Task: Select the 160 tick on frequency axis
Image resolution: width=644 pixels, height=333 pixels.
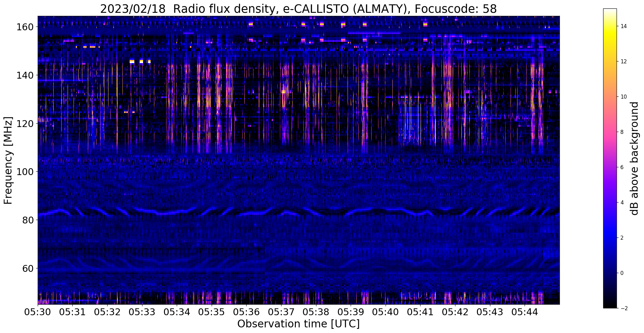Action: point(25,27)
